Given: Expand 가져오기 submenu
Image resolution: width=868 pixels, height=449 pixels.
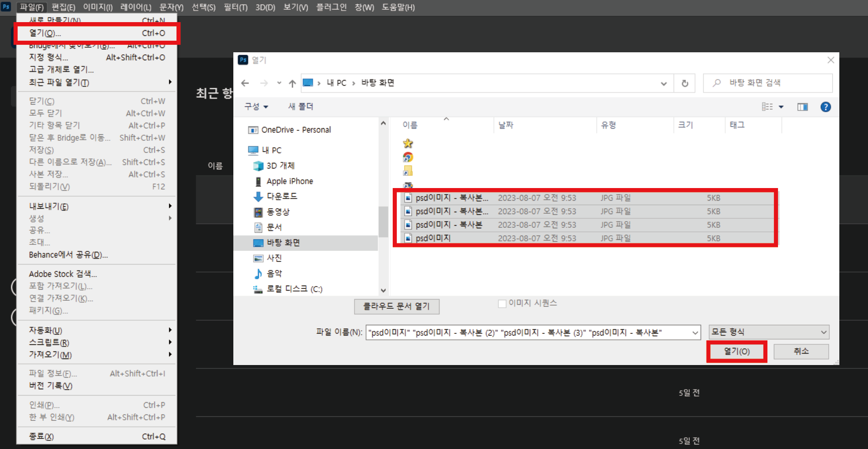Looking at the screenshot, I should [97, 354].
